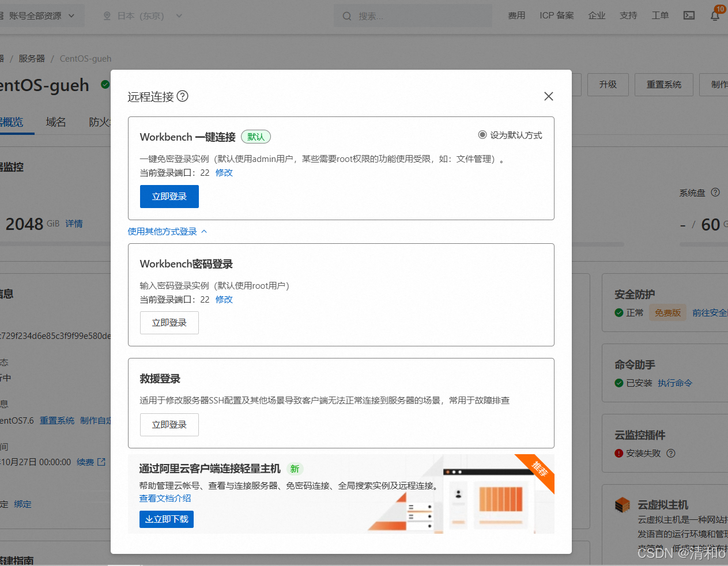Image resolution: width=728 pixels, height=566 pixels.
Task: Click help icon beside 系统盘
Action: (x=715, y=193)
